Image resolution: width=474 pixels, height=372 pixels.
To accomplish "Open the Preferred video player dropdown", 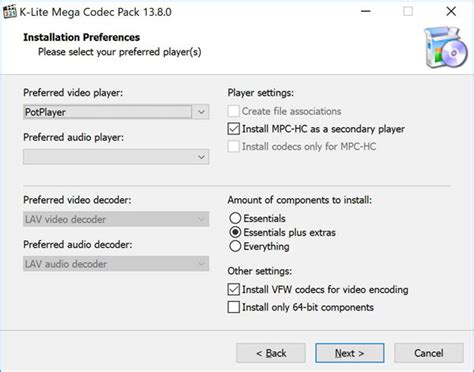I will pyautogui.click(x=116, y=112).
